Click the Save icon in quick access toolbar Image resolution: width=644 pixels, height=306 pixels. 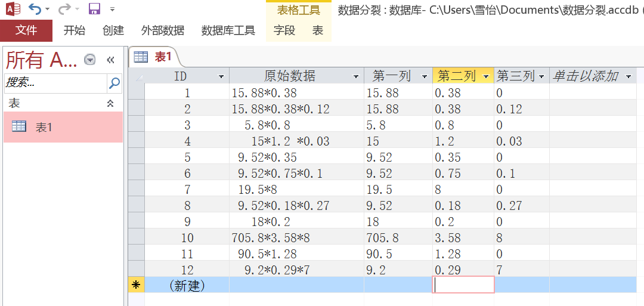(x=94, y=8)
